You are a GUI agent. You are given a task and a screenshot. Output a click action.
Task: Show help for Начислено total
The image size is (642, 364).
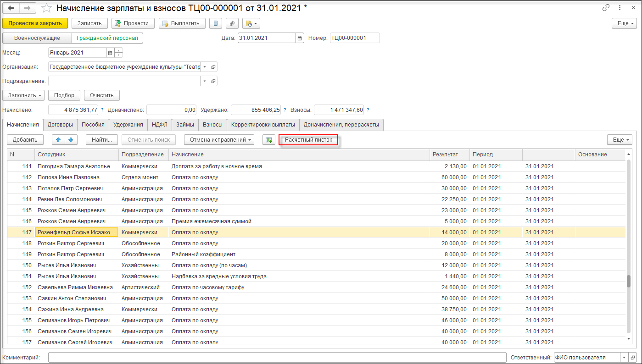(102, 110)
